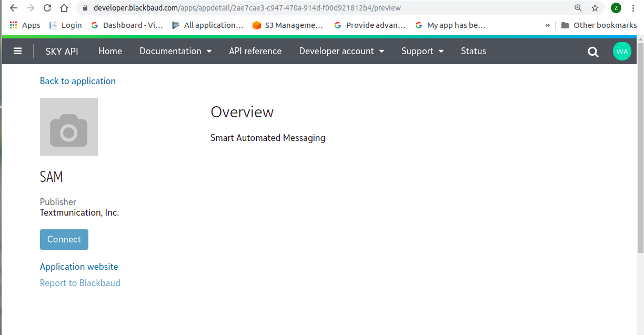Viewport: 644px width, 335px height.
Task: Open the zoom magnifier icon in address bar
Action: (x=578, y=8)
